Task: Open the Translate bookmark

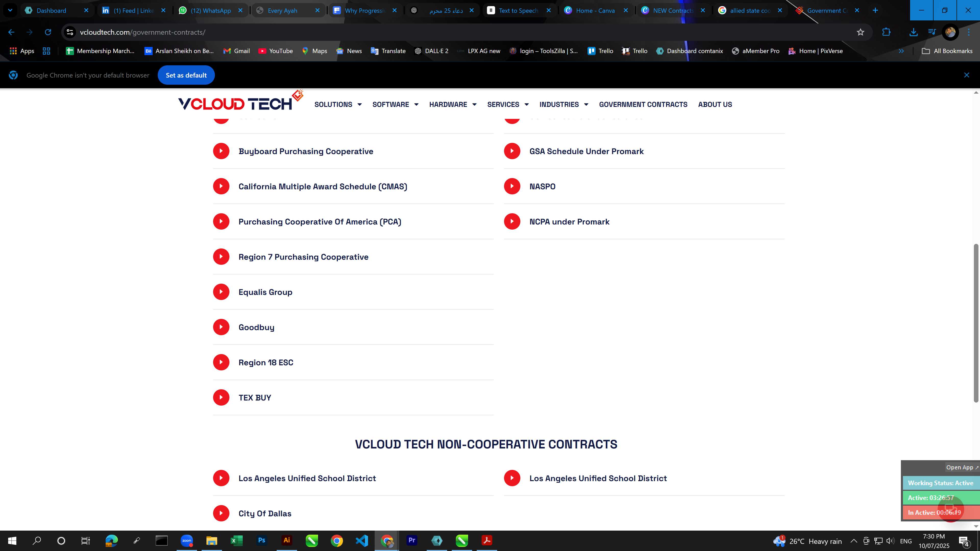Action: pos(388,51)
